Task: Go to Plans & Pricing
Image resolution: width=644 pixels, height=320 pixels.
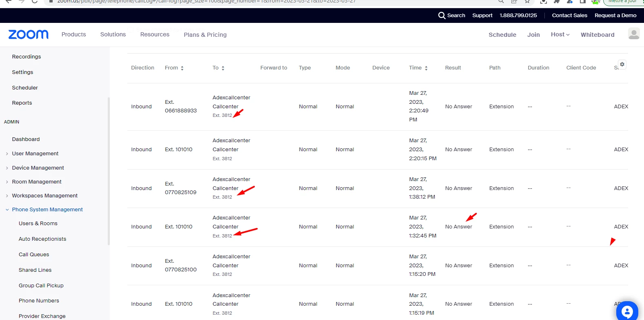Action: click(x=205, y=35)
